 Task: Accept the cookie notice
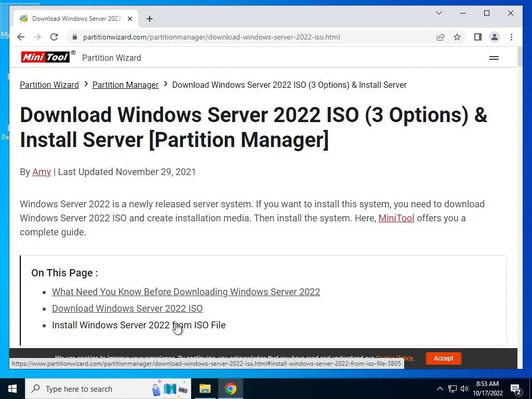pyautogui.click(x=444, y=358)
